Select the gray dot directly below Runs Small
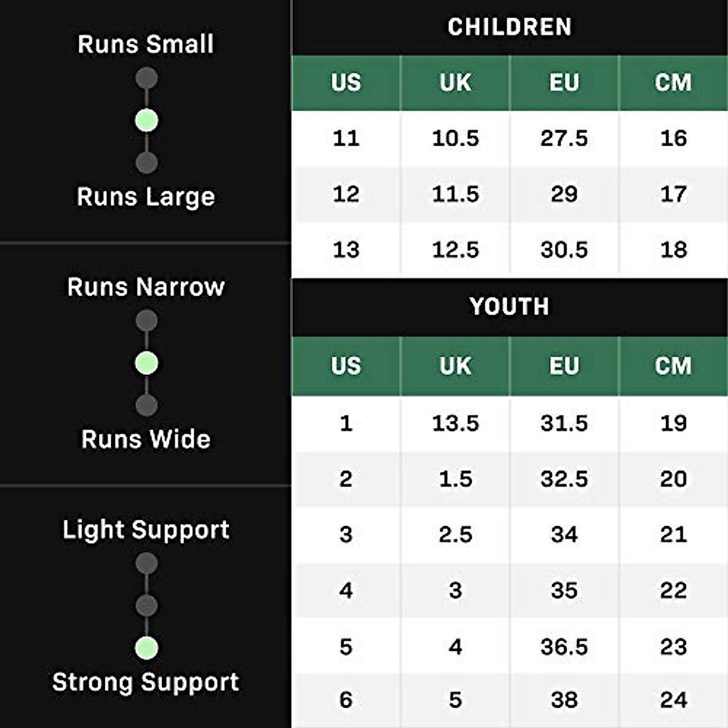Screen dimensions: 728x728 pos(146,78)
